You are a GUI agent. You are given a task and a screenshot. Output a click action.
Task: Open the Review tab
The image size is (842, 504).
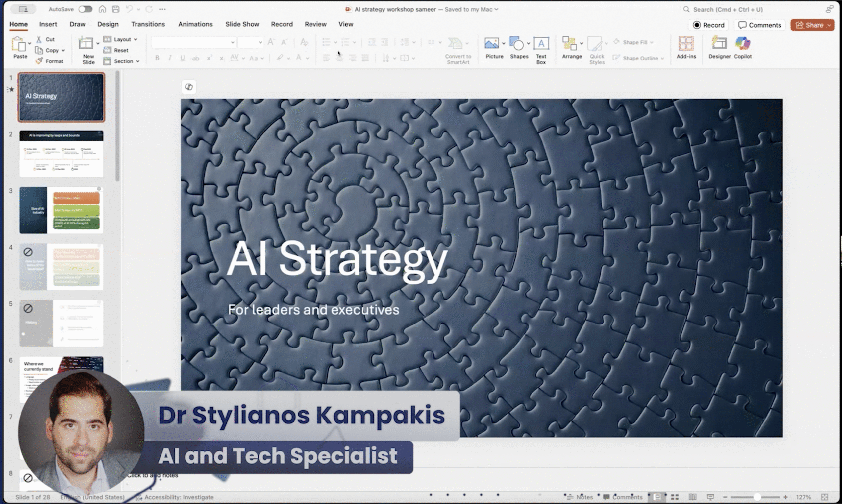click(315, 24)
